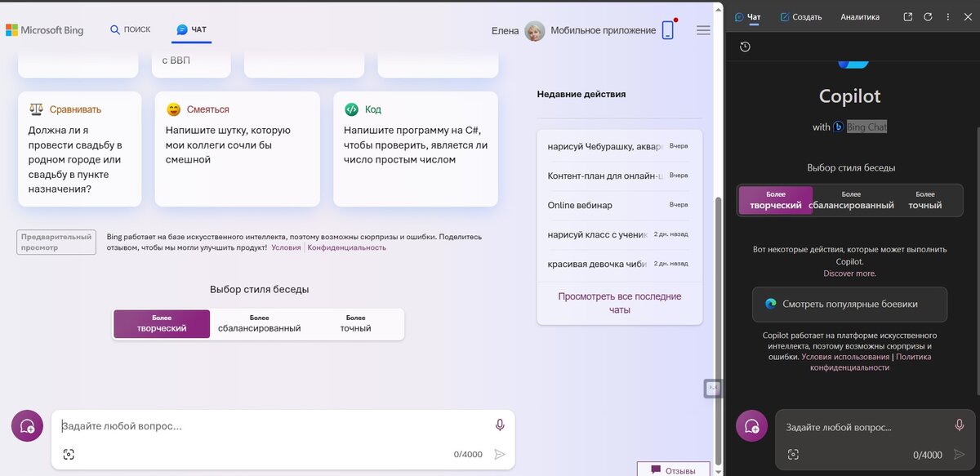The image size is (980, 476).
Task: Open the Конфиденциальность link on Bing page
Action: (347, 247)
